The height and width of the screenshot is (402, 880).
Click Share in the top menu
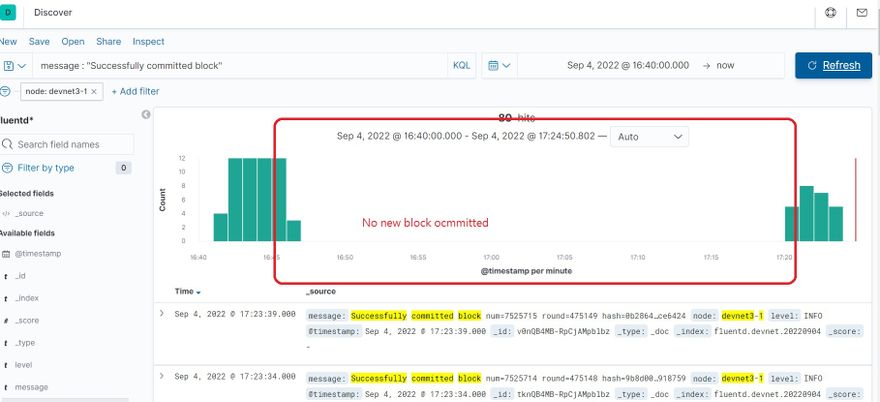[108, 42]
